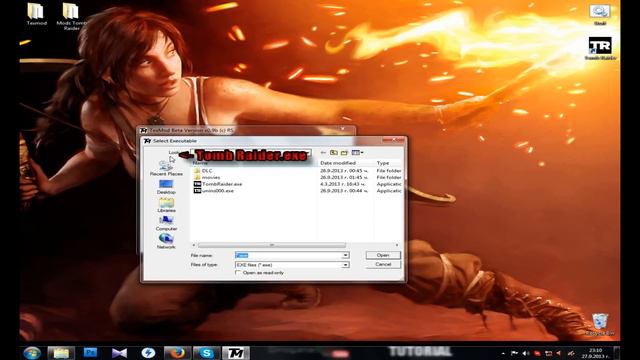Open Mods Tomb Raider desktop folder
640x360 pixels.
pyautogui.click(x=71, y=17)
